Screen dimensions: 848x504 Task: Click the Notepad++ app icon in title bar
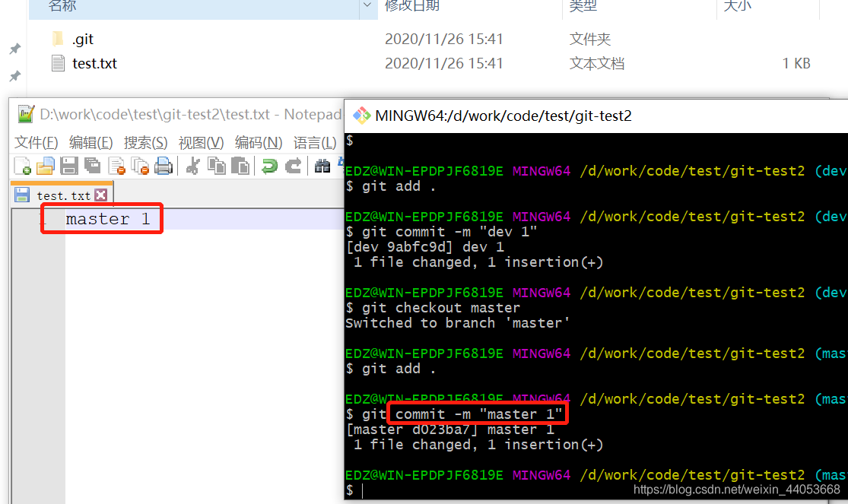pos(26,115)
